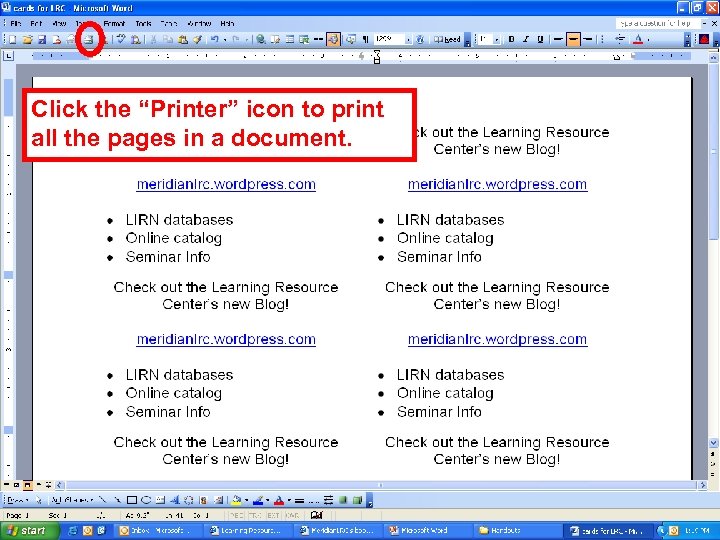Toggle Italic formatting
This screenshot has width=720, height=540.
click(x=526, y=39)
